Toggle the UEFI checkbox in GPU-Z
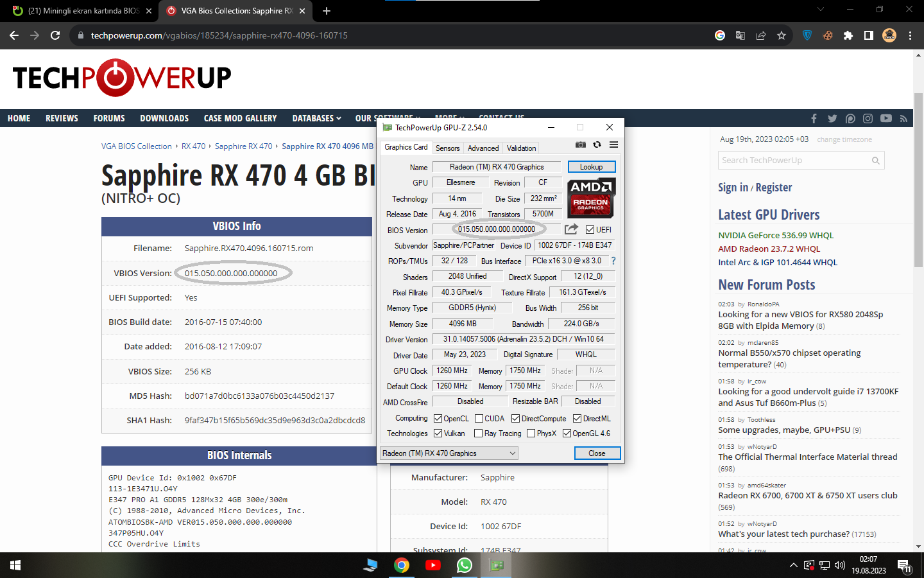This screenshot has width=924, height=578. click(x=590, y=230)
